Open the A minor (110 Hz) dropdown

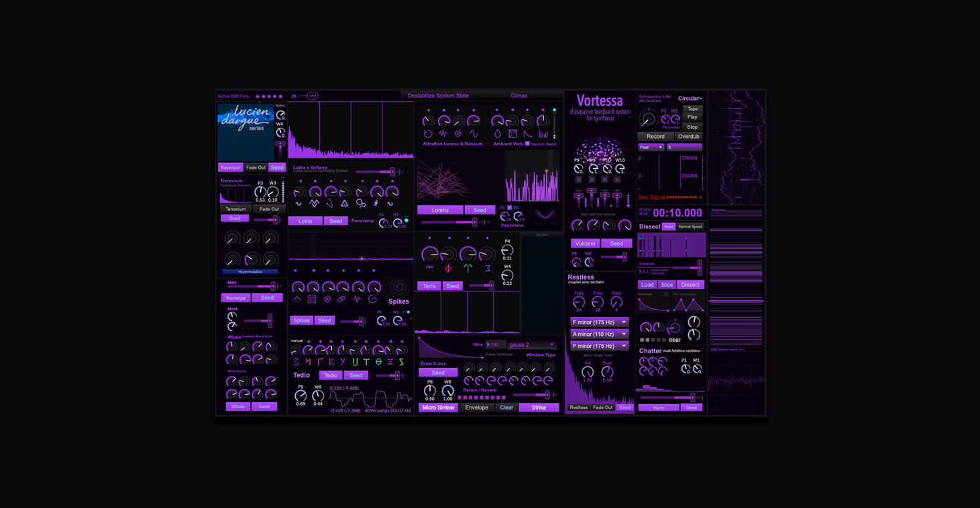pyautogui.click(x=599, y=334)
